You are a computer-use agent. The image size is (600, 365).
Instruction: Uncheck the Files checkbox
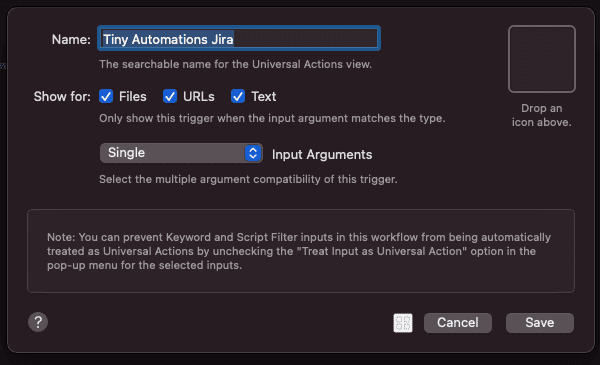point(106,96)
